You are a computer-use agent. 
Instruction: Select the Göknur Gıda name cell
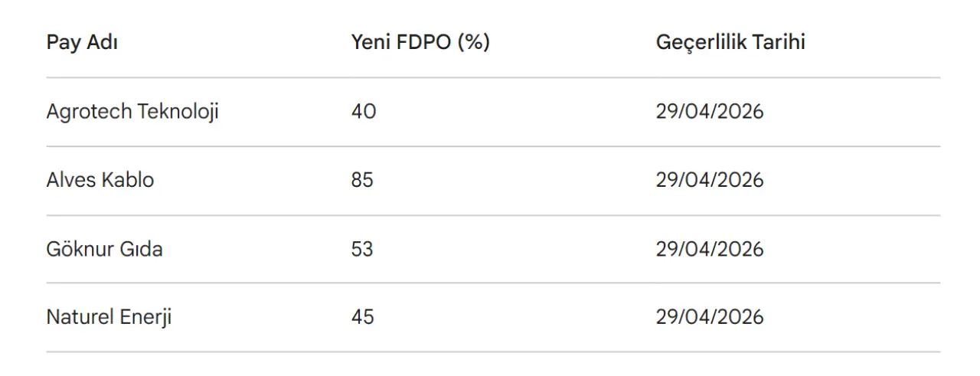click(x=104, y=249)
